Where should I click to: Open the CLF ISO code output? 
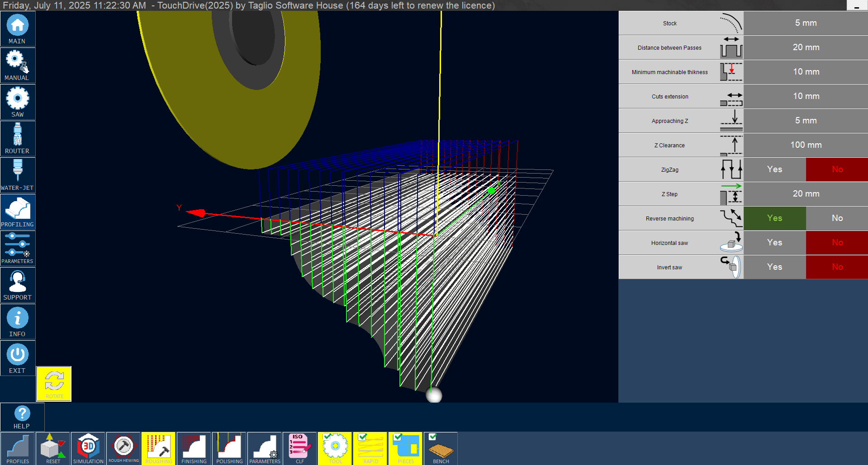coord(299,448)
